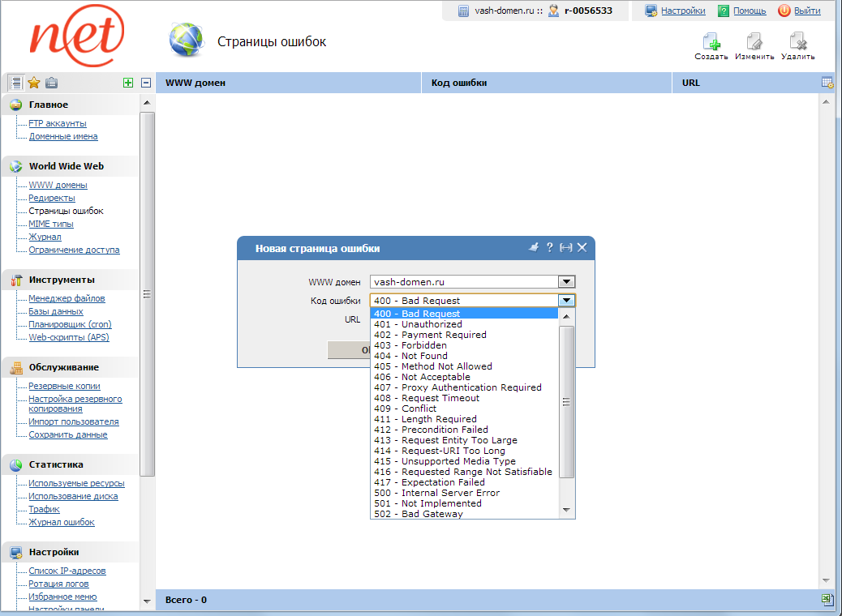The image size is (842, 616).
Task: Open table column settings icon
Action: coord(827,83)
